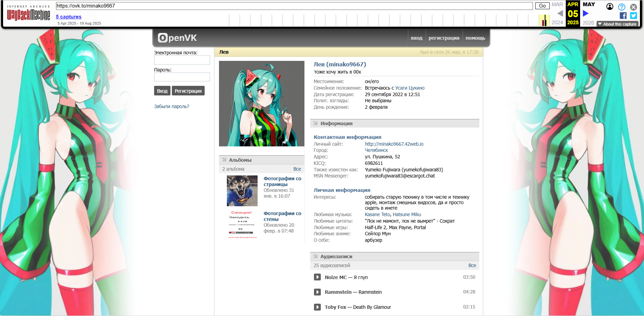The height and width of the screenshot is (316, 644).
Task: Play Toby Fox — Death By Glamour
Action: [317, 307]
